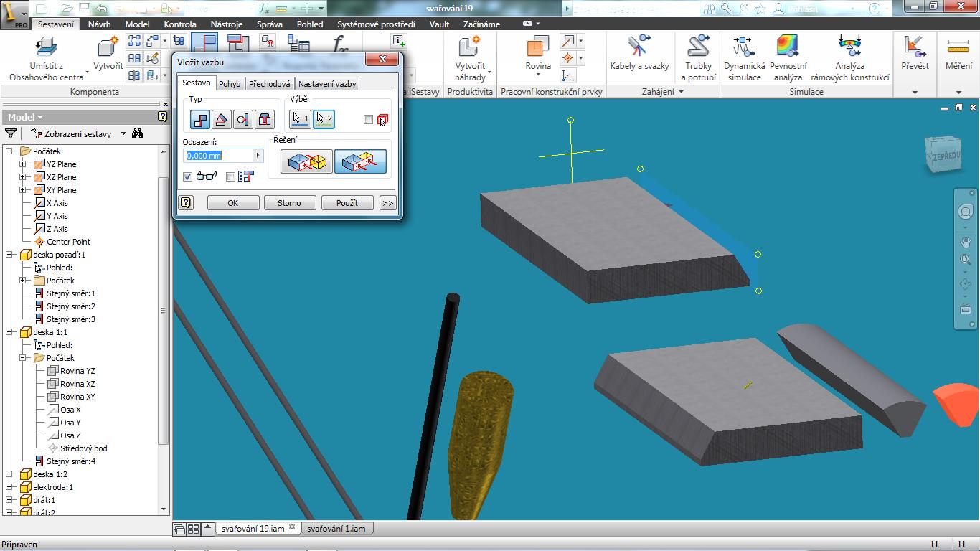Apply the constraint with Použít

[347, 203]
